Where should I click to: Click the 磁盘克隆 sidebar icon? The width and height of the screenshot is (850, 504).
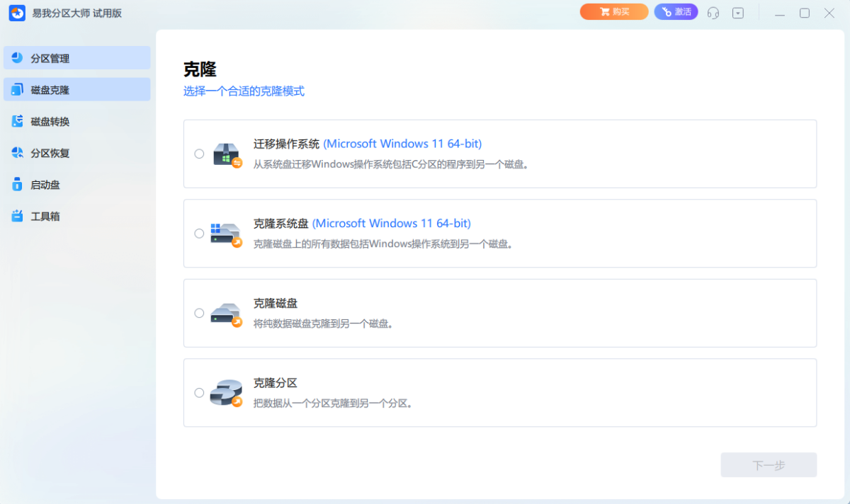(x=18, y=90)
